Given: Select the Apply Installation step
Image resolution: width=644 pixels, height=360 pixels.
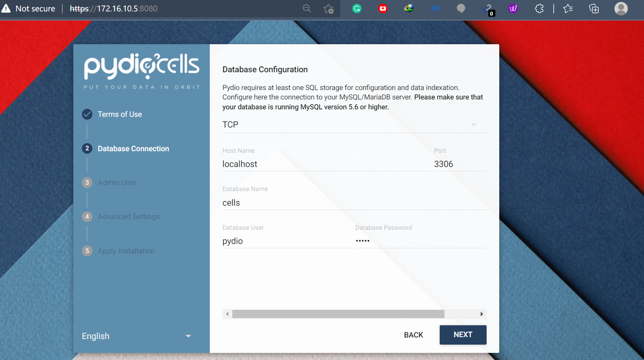Looking at the screenshot, I should tap(126, 251).
